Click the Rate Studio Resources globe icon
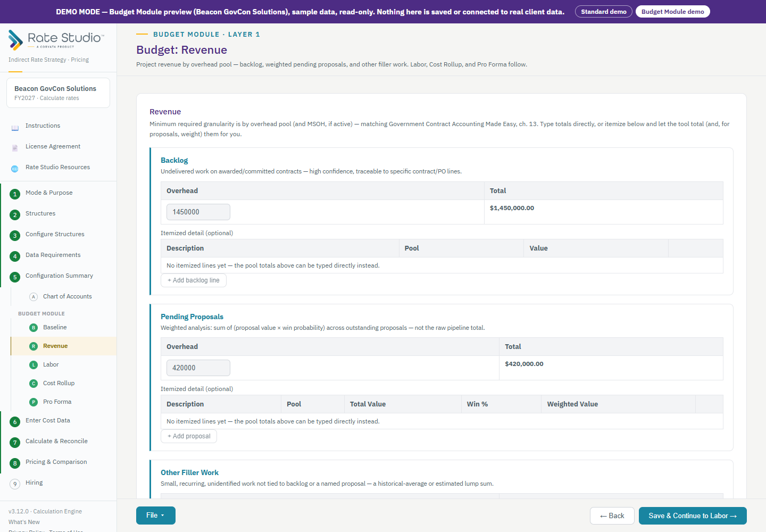 pos(15,168)
